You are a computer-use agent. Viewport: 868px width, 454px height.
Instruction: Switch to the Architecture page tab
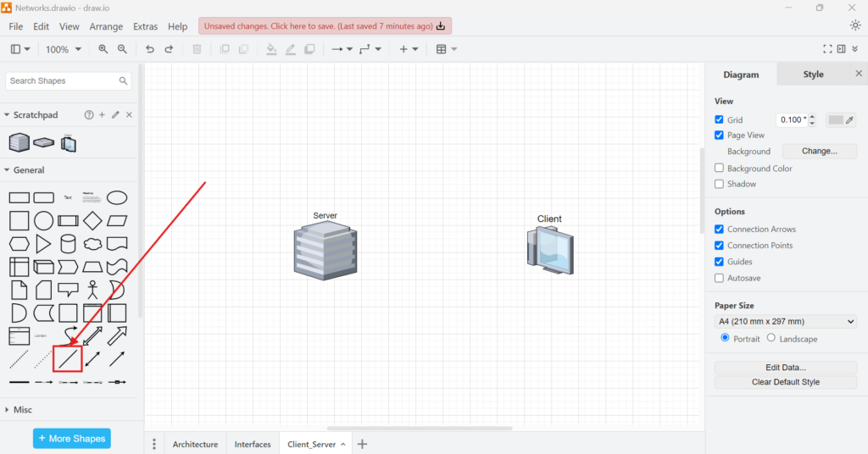pyautogui.click(x=195, y=445)
